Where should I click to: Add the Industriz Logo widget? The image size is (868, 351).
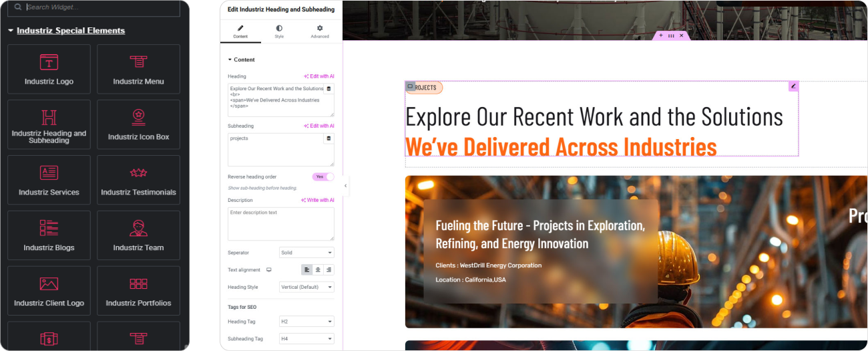[x=49, y=70]
